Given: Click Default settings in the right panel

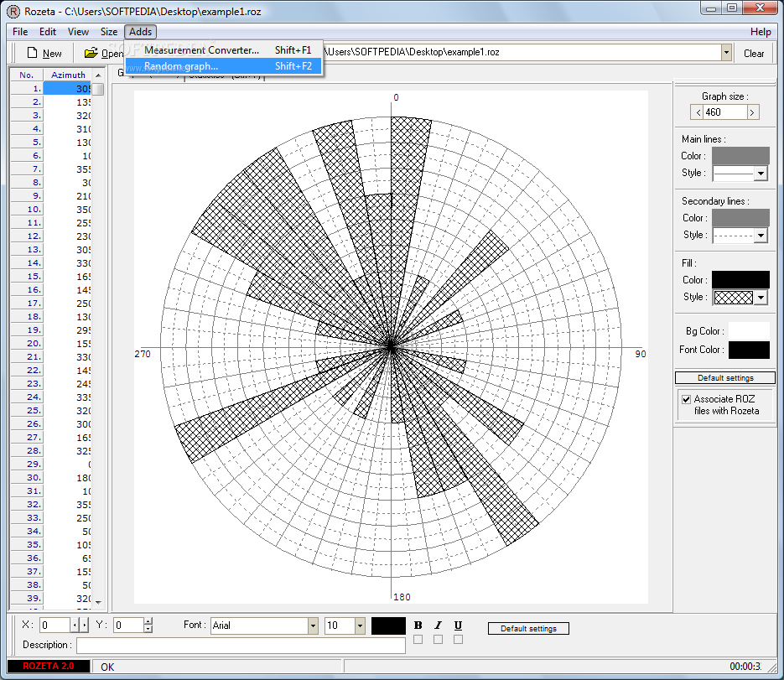Looking at the screenshot, I should [725, 378].
